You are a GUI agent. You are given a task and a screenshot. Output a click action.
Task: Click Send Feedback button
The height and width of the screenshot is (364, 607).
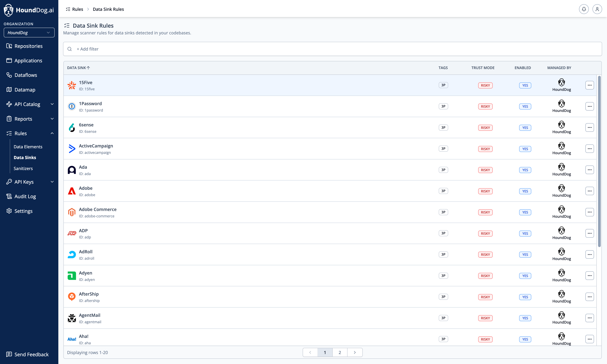click(27, 354)
